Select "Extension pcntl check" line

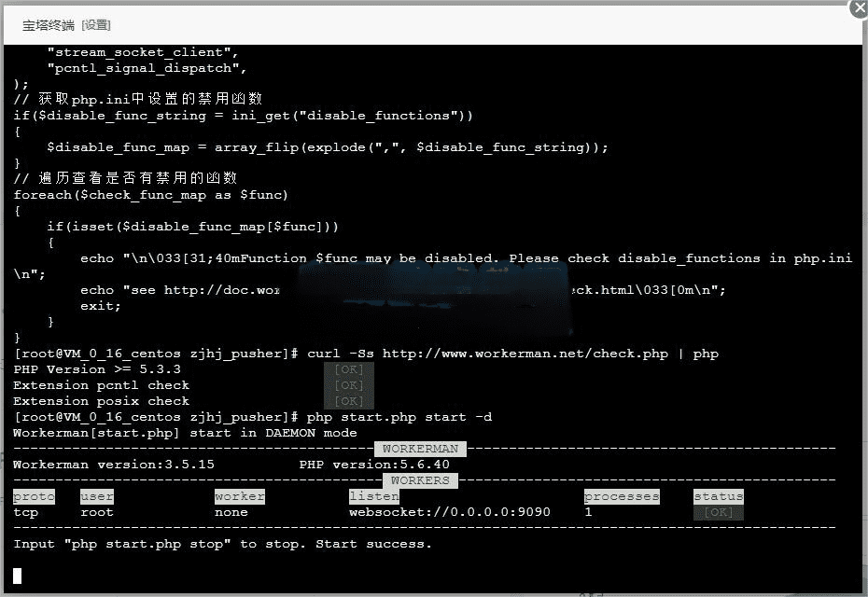[102, 385]
